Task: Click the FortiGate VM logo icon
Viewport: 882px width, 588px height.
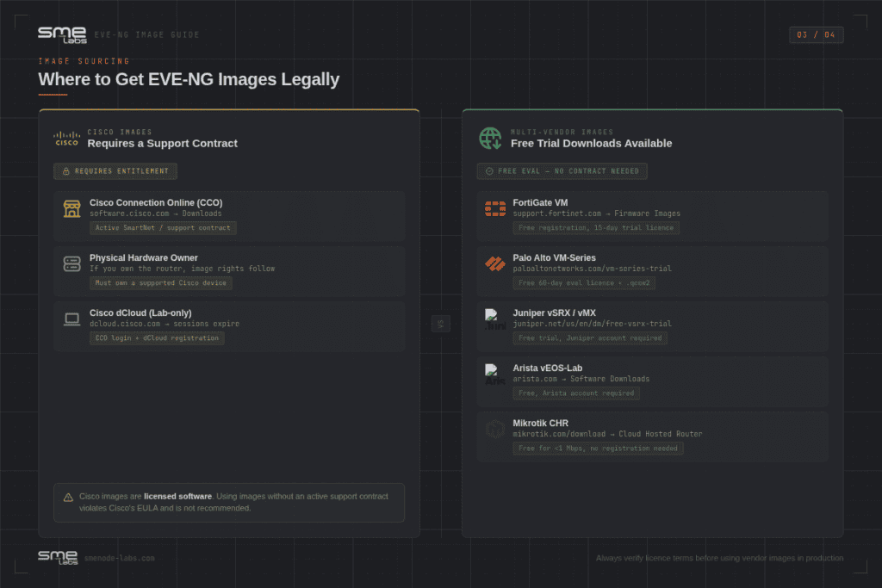Action: [x=495, y=208]
